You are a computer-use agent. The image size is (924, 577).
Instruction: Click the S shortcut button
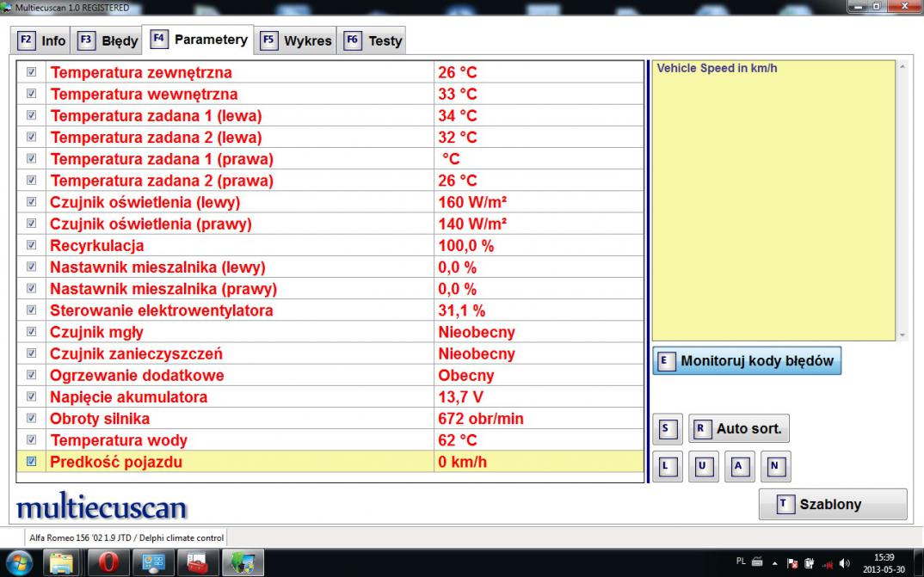667,428
